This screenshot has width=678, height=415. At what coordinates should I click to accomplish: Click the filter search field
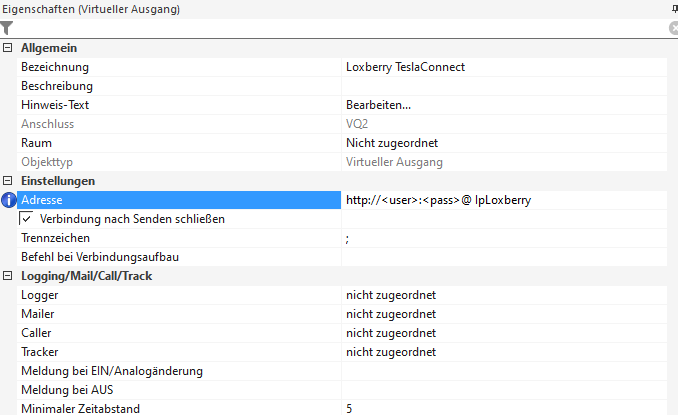[x=341, y=28]
